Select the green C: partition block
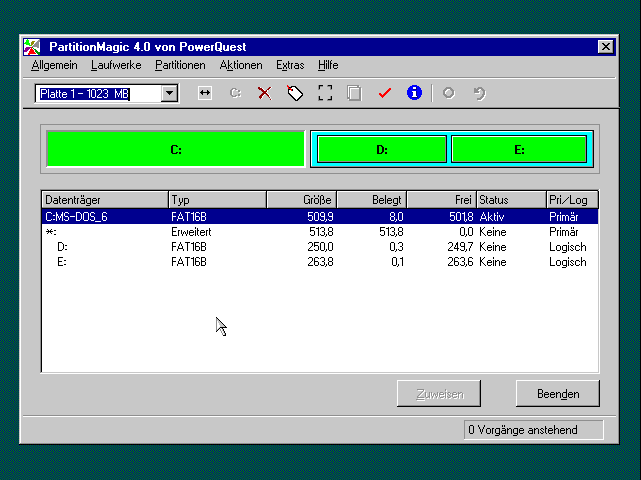 point(176,149)
